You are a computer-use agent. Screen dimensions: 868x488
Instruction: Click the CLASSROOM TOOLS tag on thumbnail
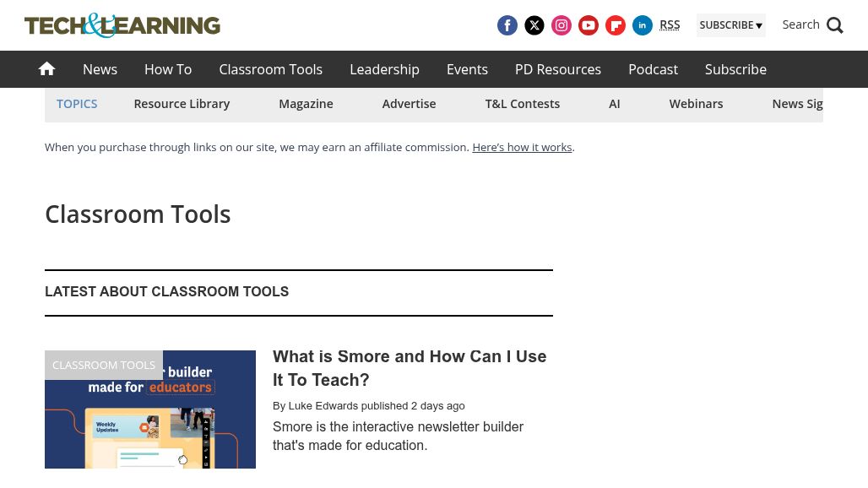(104, 366)
